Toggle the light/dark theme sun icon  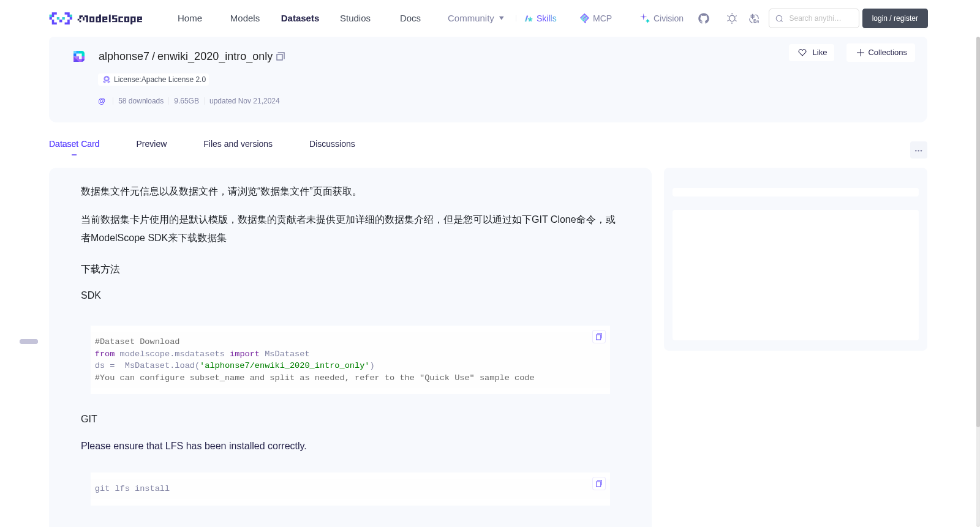[731, 18]
